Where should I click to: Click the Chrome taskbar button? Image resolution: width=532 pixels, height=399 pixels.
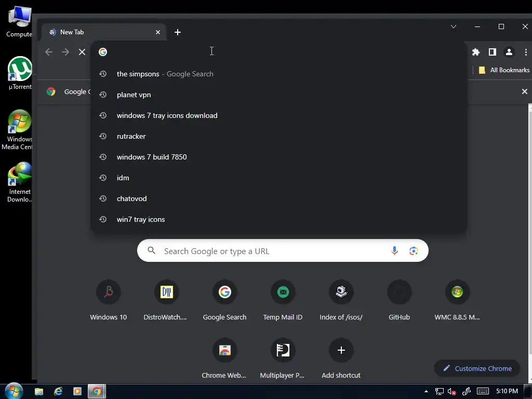pos(97,392)
